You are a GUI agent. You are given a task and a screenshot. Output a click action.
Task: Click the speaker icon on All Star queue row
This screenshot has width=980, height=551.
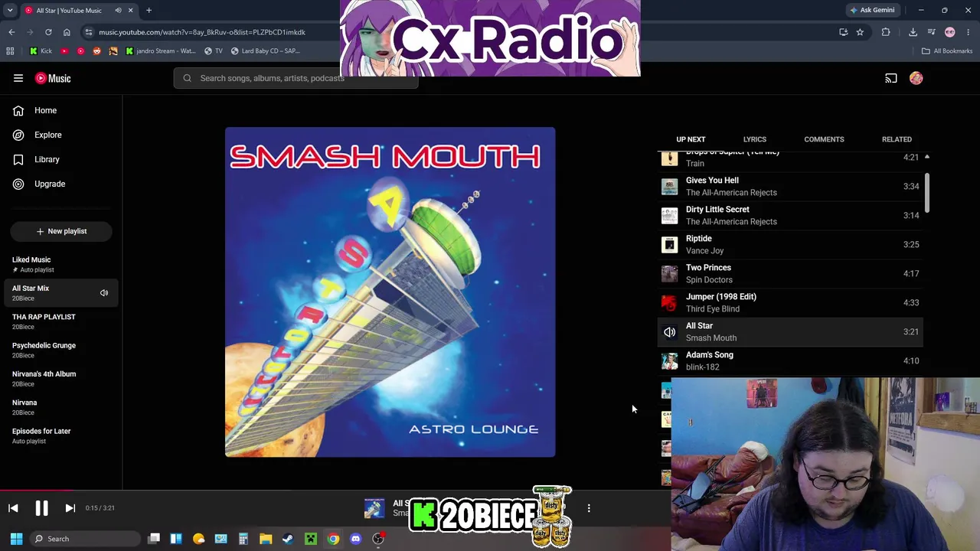click(x=670, y=332)
